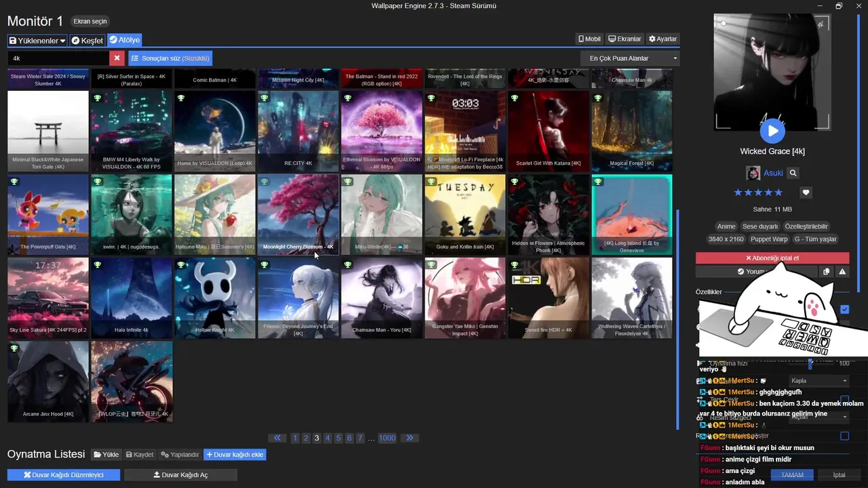Play the Wicked Grace preview

pos(772,130)
